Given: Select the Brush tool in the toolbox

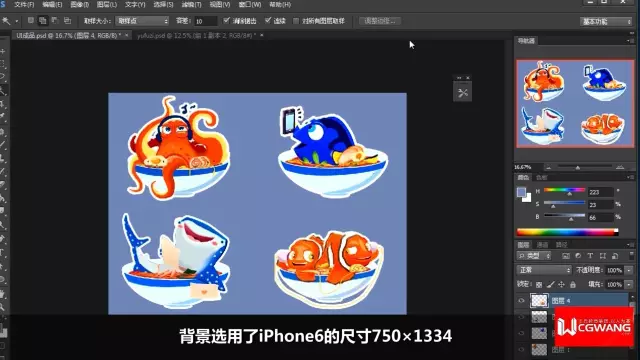Looking at the screenshot, I should [x=3, y=144].
